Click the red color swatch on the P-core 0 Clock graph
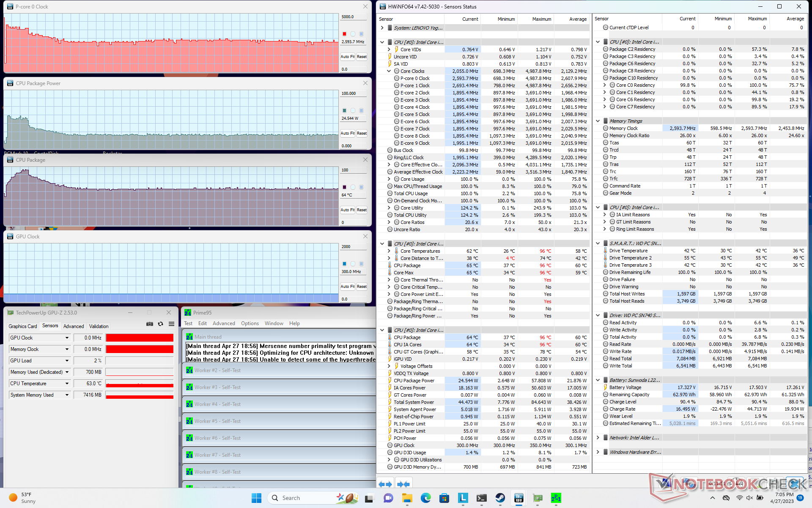The image size is (812, 508). 344,34
